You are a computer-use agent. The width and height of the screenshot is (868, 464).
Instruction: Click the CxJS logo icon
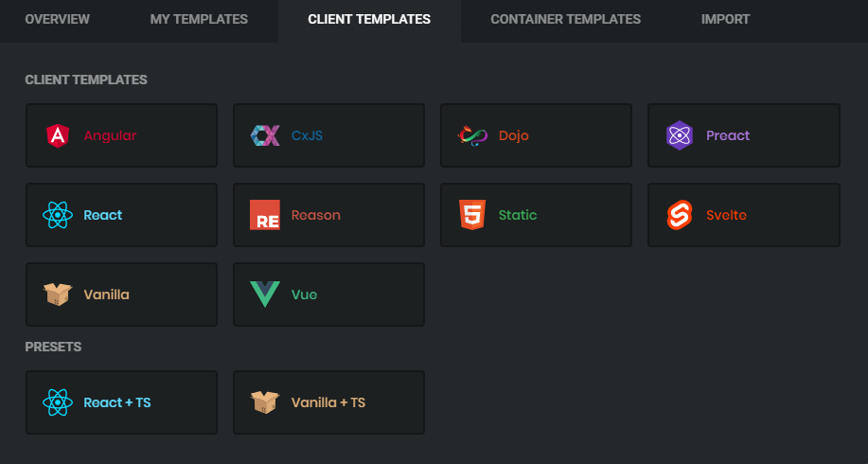point(265,135)
